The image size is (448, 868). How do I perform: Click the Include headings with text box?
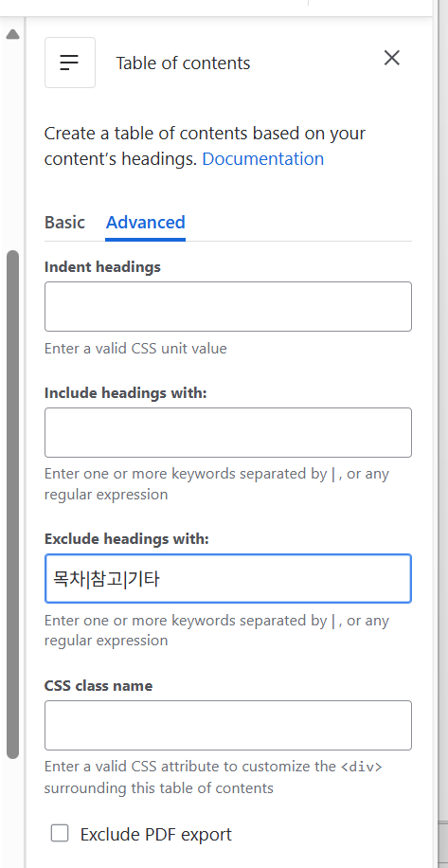click(x=228, y=432)
